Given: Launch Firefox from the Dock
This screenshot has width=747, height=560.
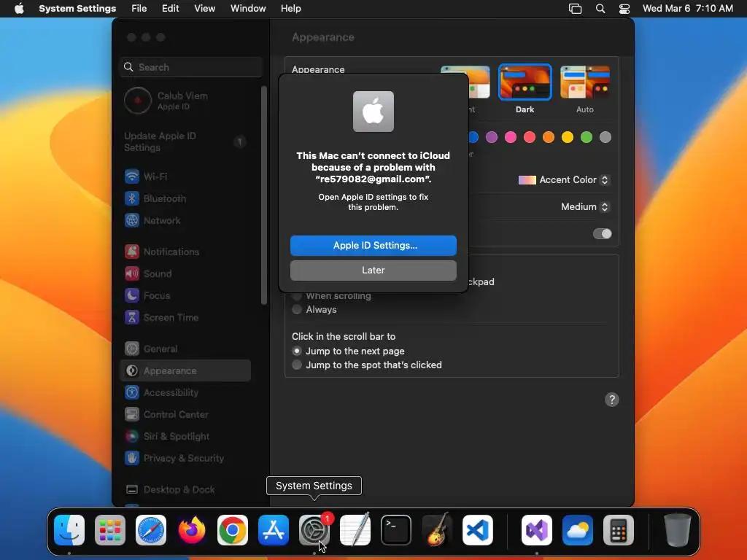Looking at the screenshot, I should click(x=192, y=530).
